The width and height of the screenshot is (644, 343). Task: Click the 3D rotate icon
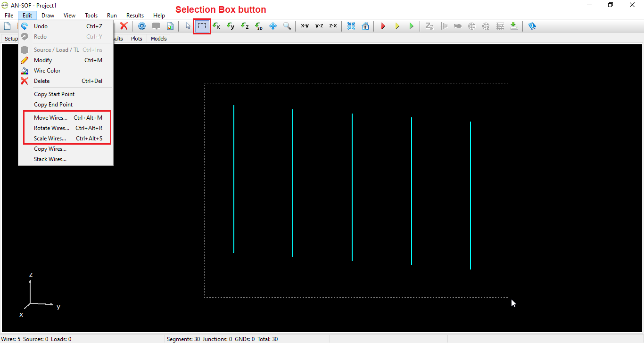pos(259,26)
